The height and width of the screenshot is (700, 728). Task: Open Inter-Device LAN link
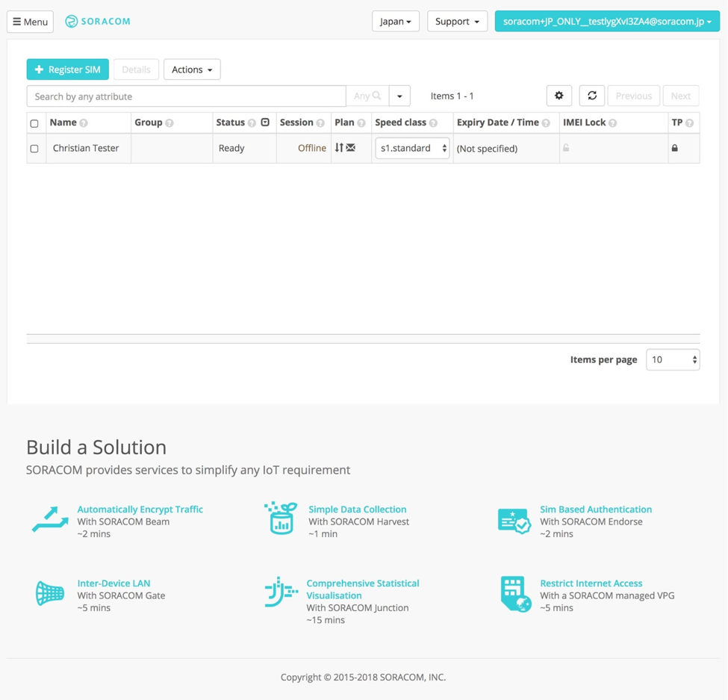click(113, 583)
